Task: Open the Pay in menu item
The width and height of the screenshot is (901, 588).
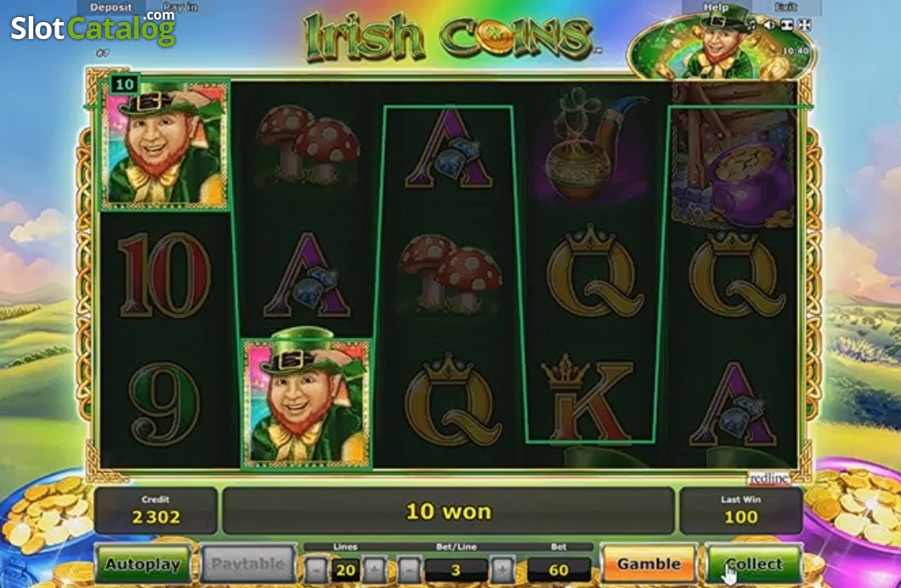Action: click(180, 7)
